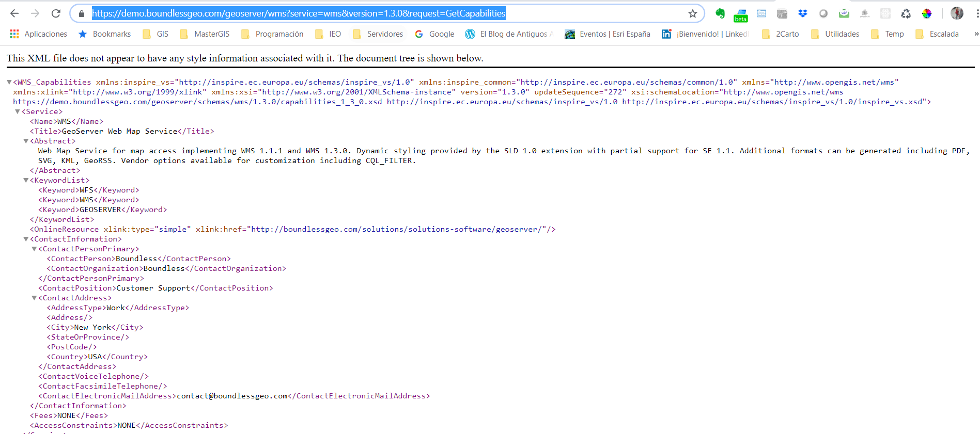
Task: Open the geojson.io extension icon
Action: pos(865,13)
